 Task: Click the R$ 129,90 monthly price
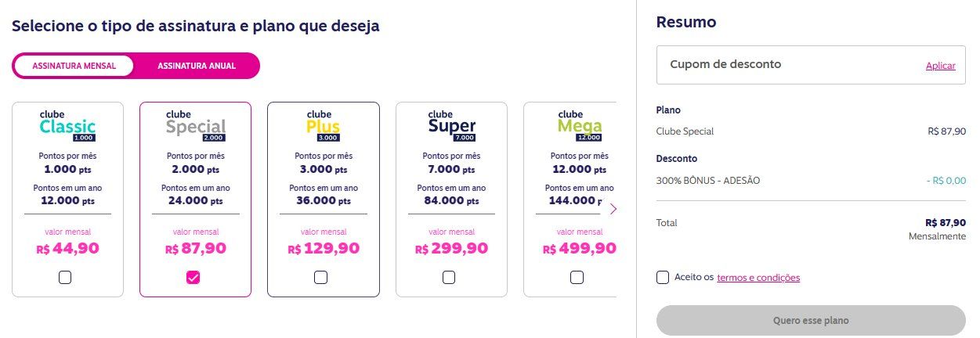tap(324, 249)
